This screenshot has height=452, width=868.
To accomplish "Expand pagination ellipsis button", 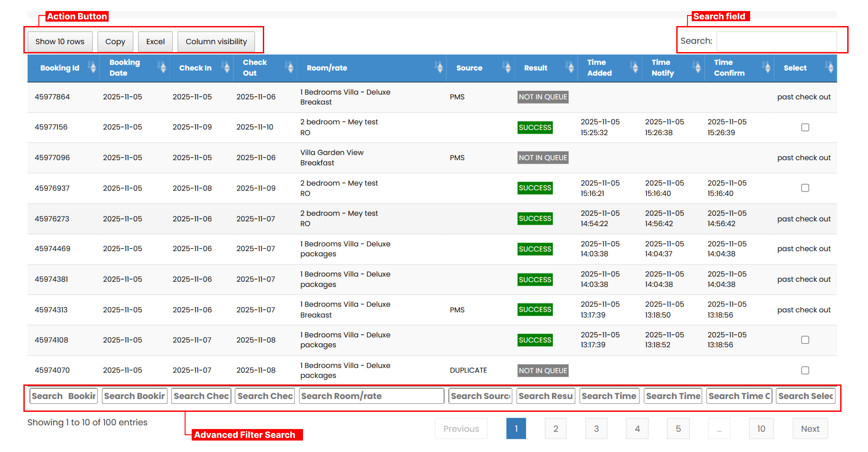I will [x=719, y=428].
